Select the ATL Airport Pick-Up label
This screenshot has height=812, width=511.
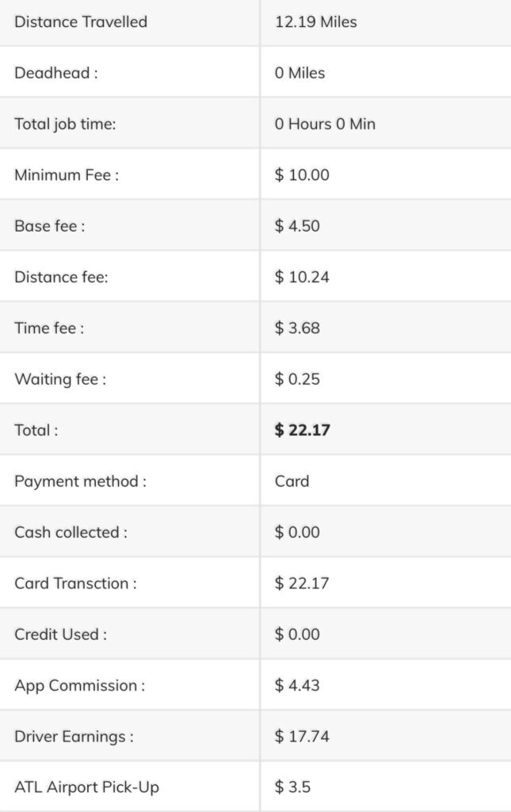coord(86,787)
